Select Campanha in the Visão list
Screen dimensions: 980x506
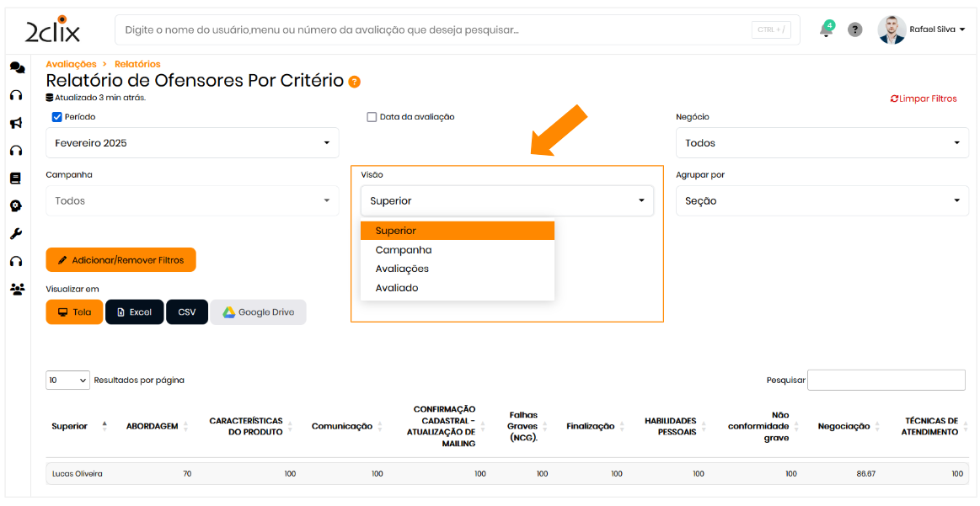point(404,250)
